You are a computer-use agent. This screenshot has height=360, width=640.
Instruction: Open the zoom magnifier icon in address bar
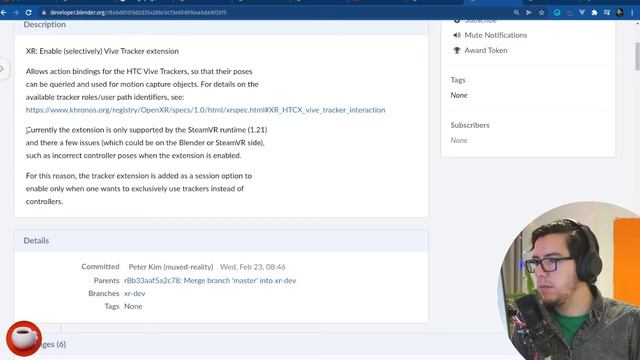click(x=516, y=13)
